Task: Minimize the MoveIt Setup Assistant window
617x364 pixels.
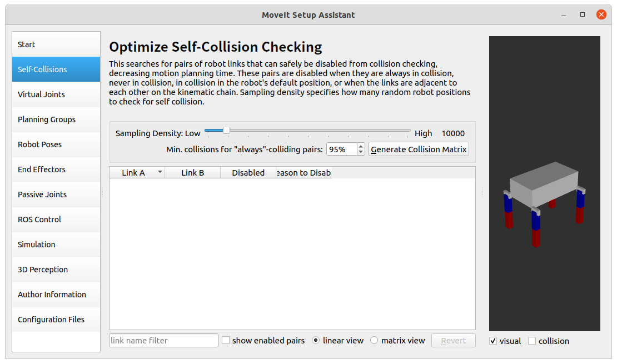Action: (x=564, y=15)
